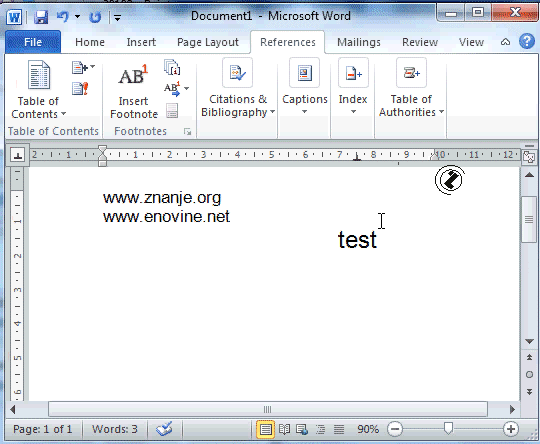Minimize the ribbon with the caret icon
Image resolution: width=540 pixels, height=444 pixels.
(505, 42)
